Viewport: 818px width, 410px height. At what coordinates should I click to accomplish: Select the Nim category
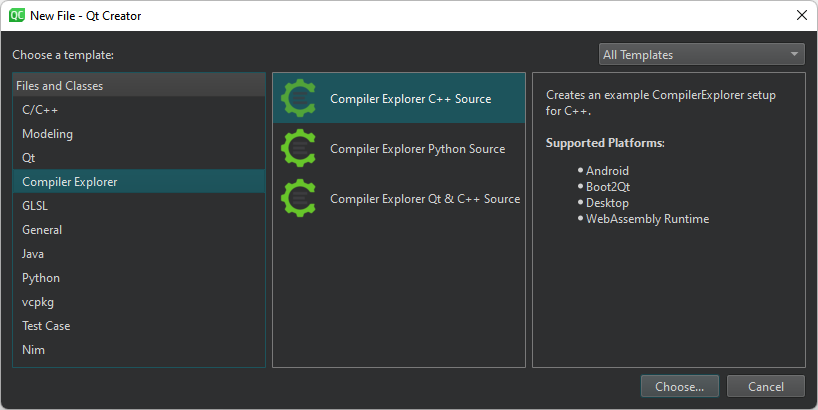tap(33, 350)
